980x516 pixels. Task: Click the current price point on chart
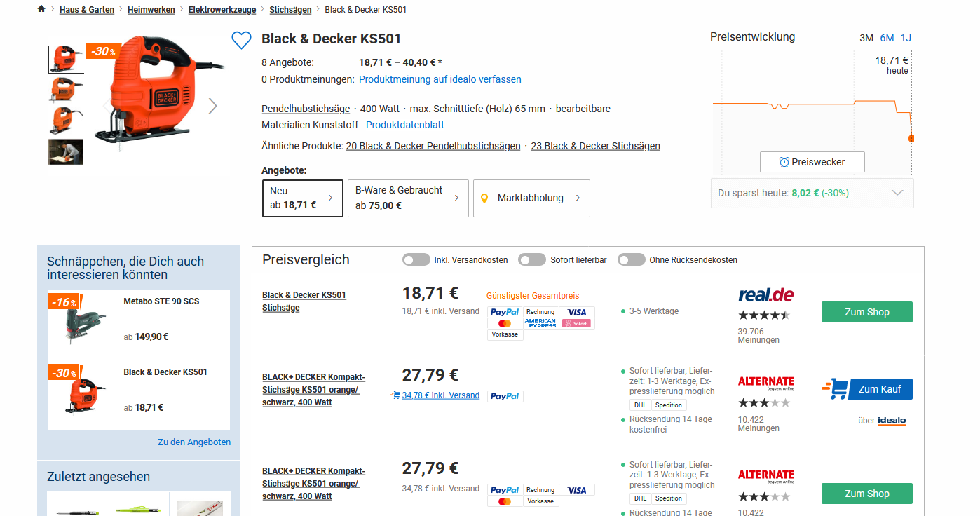coord(911,139)
